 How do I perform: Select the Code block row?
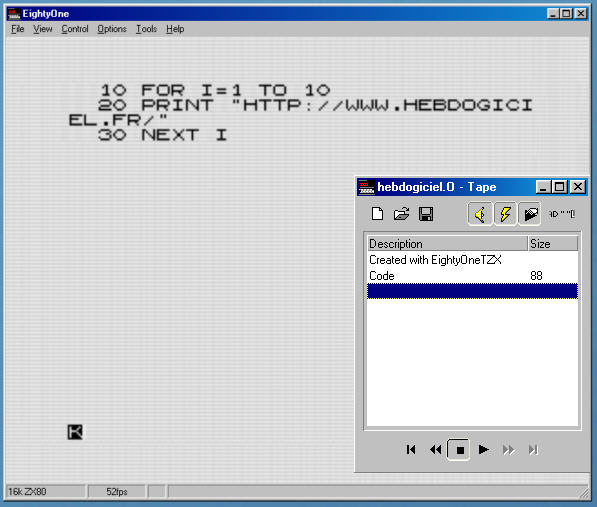[x=472, y=275]
